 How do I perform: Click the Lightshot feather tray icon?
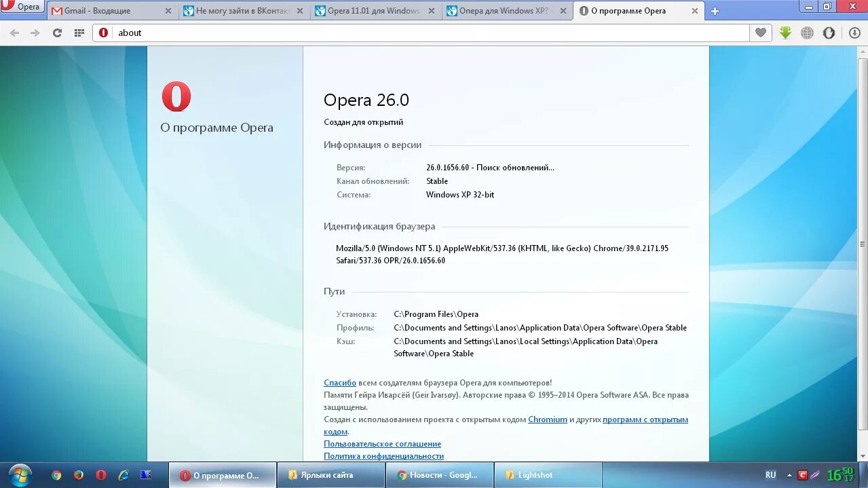point(815,475)
